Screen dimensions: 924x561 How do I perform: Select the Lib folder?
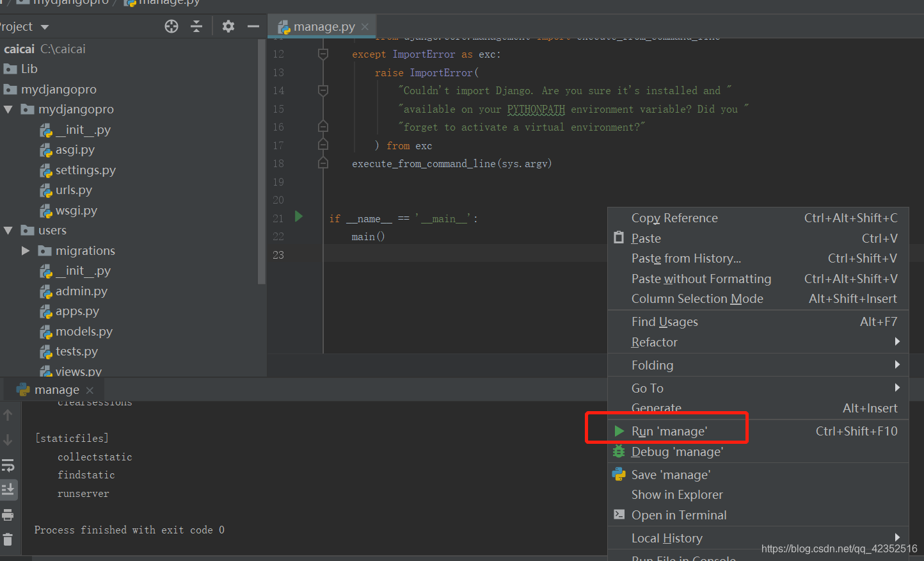[20, 69]
